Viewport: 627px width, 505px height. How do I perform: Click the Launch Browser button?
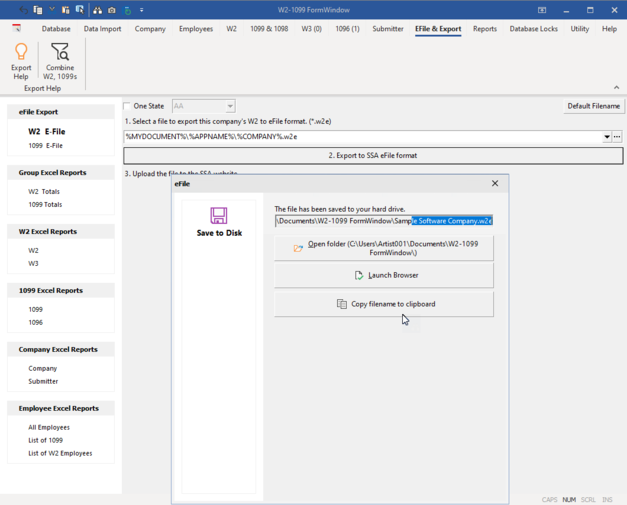click(x=384, y=275)
